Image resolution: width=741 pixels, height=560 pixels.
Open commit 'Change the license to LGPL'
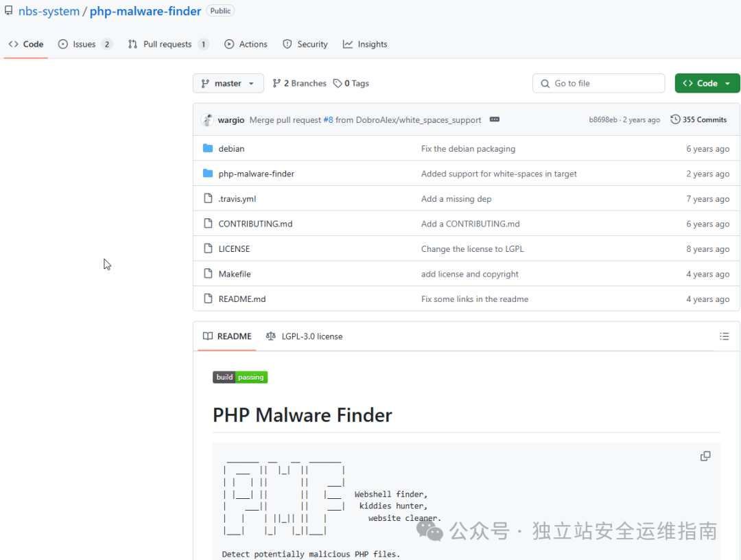pyautogui.click(x=472, y=248)
